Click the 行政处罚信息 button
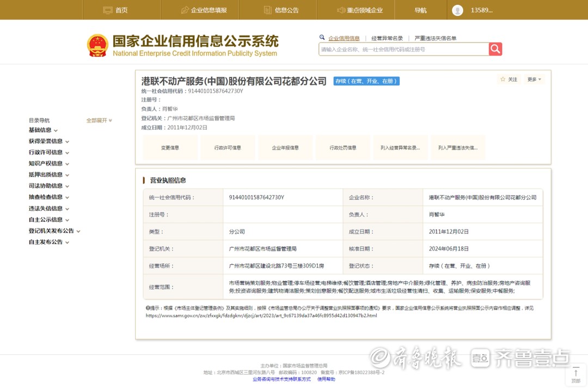The height and width of the screenshot is (389, 588). pyautogui.click(x=343, y=148)
